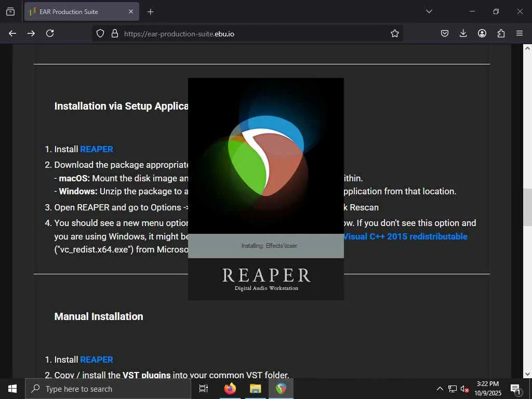Open REAPER link under Setup Application
Screen dimensions: 532x399
(x=97, y=149)
